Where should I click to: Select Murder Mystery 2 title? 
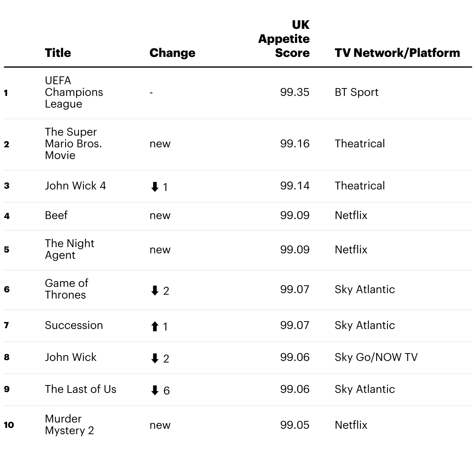click(x=69, y=424)
